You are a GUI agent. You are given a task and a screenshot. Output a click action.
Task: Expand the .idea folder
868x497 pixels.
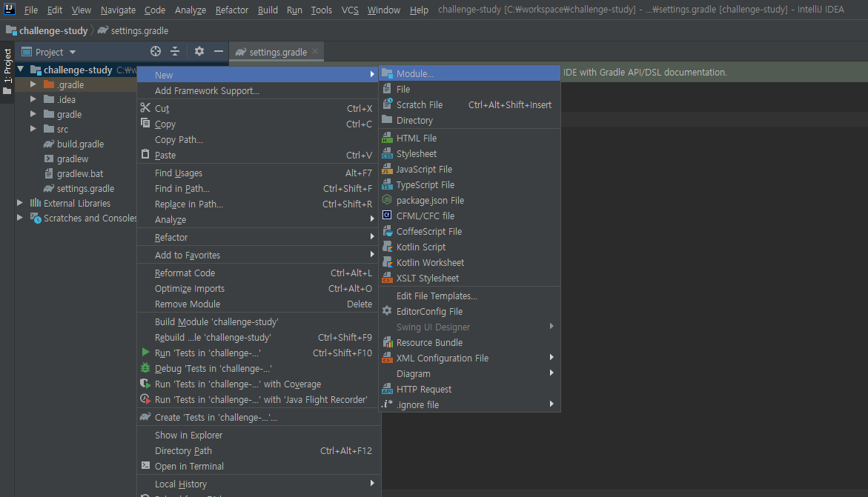[33, 99]
